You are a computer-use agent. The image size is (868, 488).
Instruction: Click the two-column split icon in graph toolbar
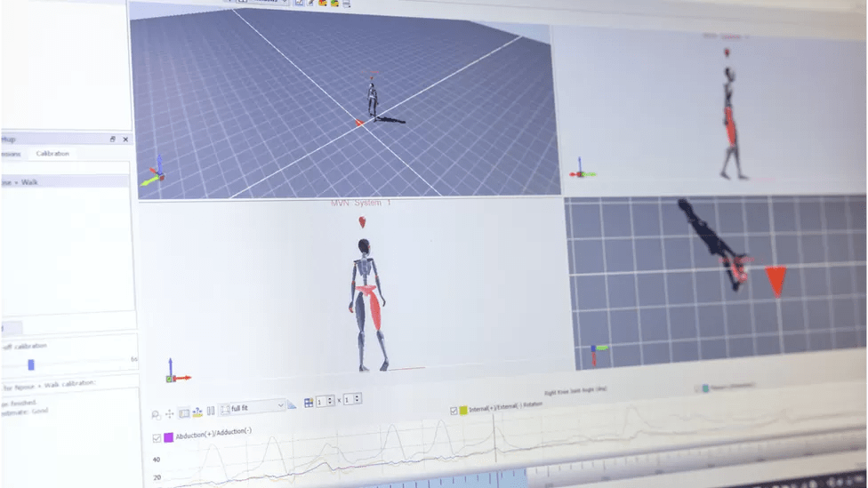(211, 412)
